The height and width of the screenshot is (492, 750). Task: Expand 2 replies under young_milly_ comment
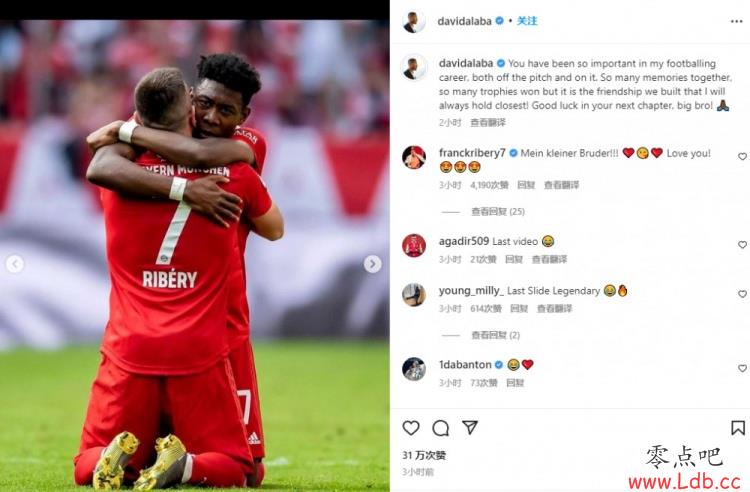[496, 335]
